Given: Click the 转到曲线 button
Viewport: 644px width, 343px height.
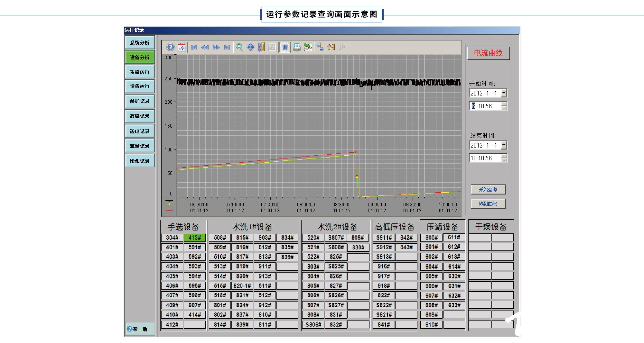Looking at the screenshot, I should [x=488, y=204].
